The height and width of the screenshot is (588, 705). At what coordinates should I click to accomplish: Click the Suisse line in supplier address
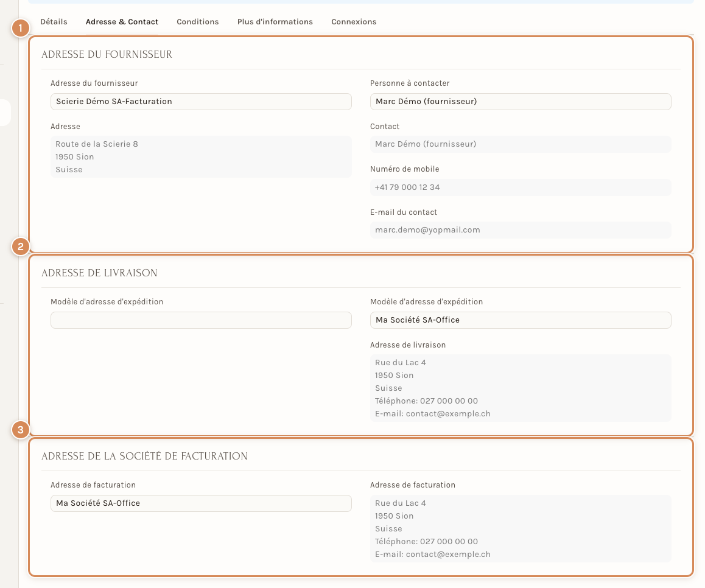pos(69,169)
